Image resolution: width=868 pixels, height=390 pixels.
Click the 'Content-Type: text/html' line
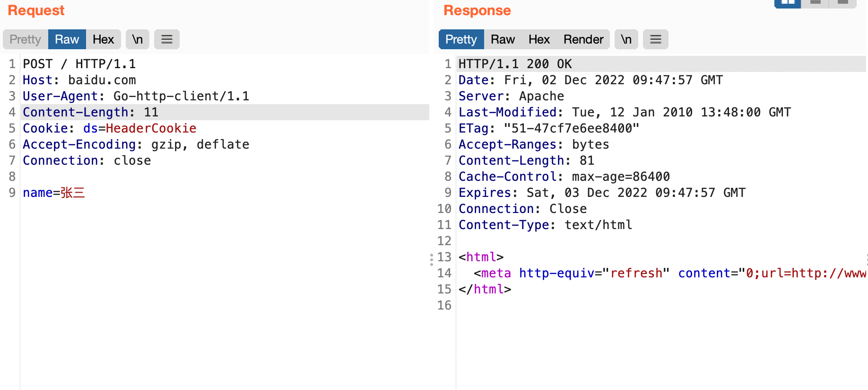[546, 225]
